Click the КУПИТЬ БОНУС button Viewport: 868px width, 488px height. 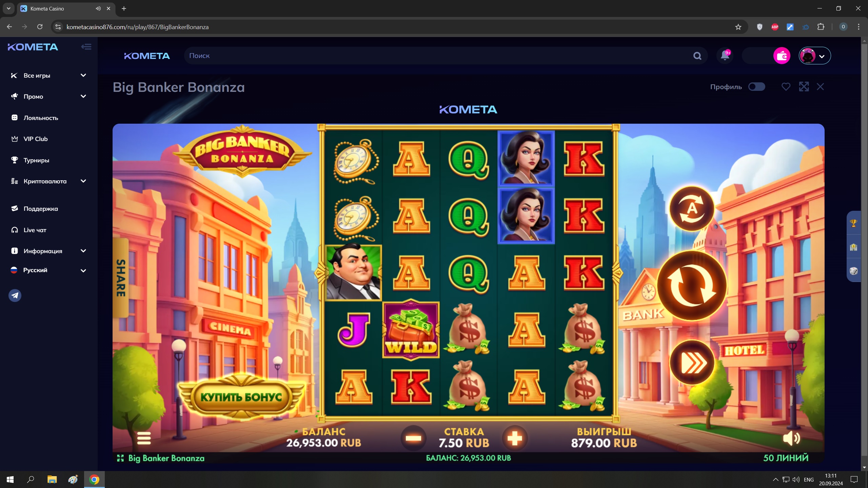tap(241, 397)
